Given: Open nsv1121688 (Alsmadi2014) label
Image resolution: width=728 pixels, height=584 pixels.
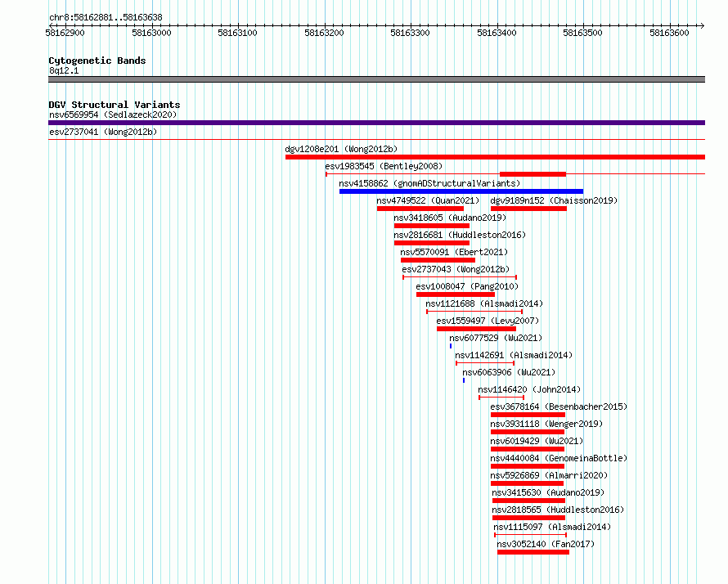Looking at the screenshot, I should (x=484, y=303).
